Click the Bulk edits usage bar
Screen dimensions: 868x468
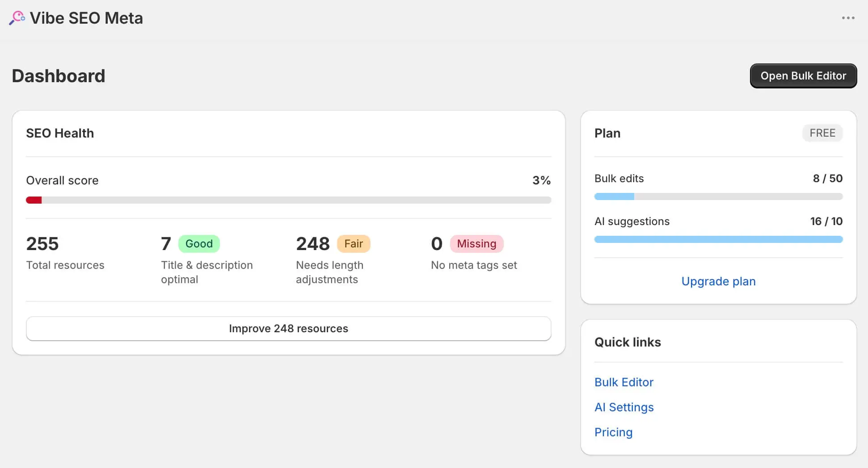718,196
